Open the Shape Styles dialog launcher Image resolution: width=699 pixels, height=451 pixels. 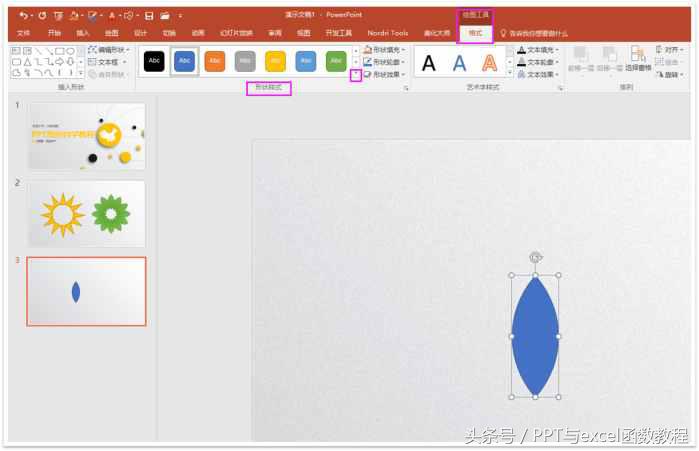[406, 88]
